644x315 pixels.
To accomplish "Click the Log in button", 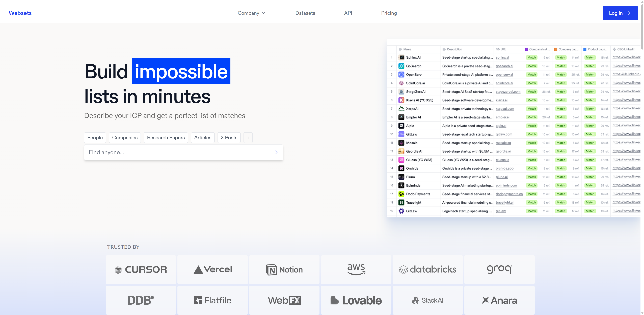I will (x=620, y=13).
